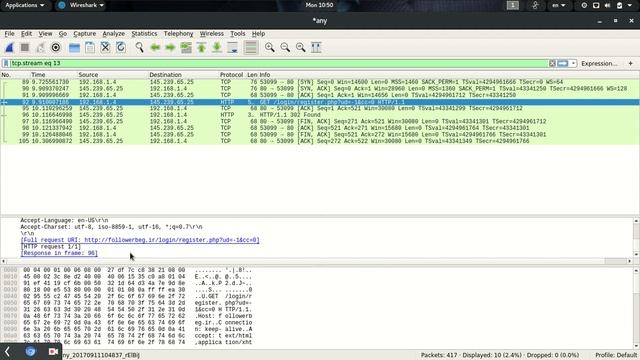Click the packet details vertical scrollbar

point(636,238)
